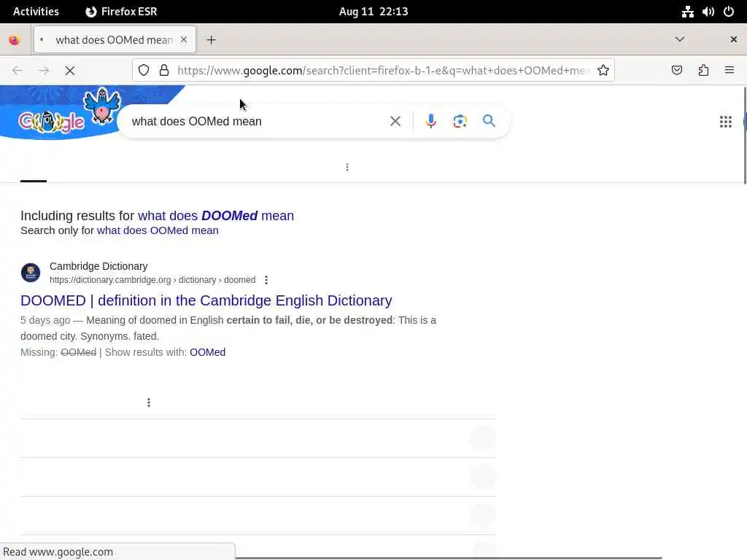Open Firefox application hamburger menu
This screenshot has width=747, height=560.
click(729, 71)
